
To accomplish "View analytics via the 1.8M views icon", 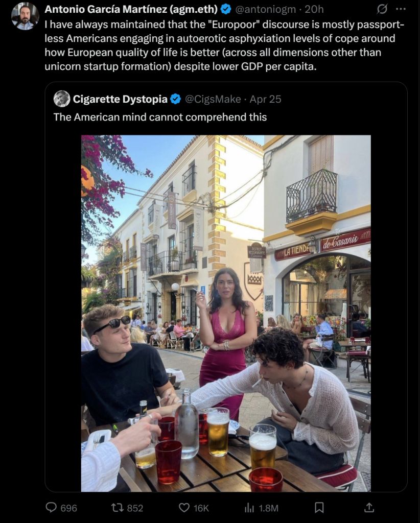I will click(x=249, y=508).
